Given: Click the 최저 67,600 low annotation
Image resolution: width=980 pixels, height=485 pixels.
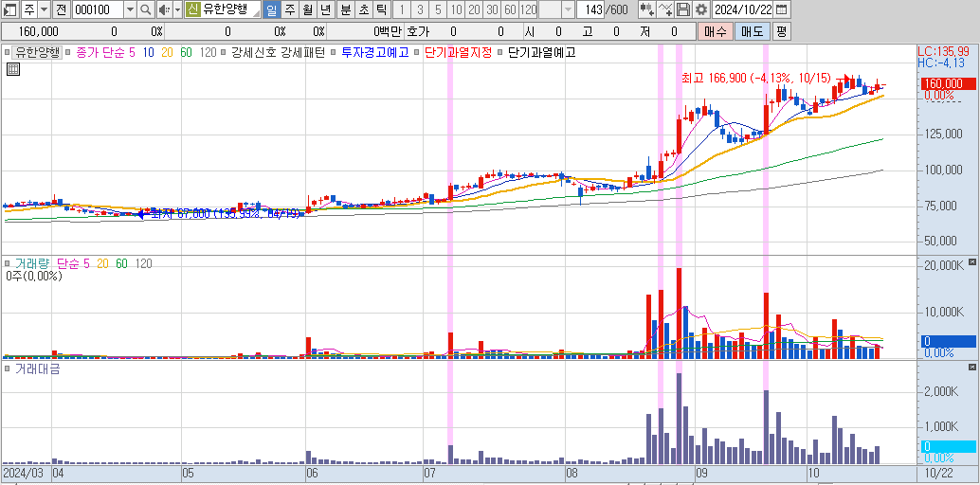Looking at the screenshot, I should [x=225, y=213].
